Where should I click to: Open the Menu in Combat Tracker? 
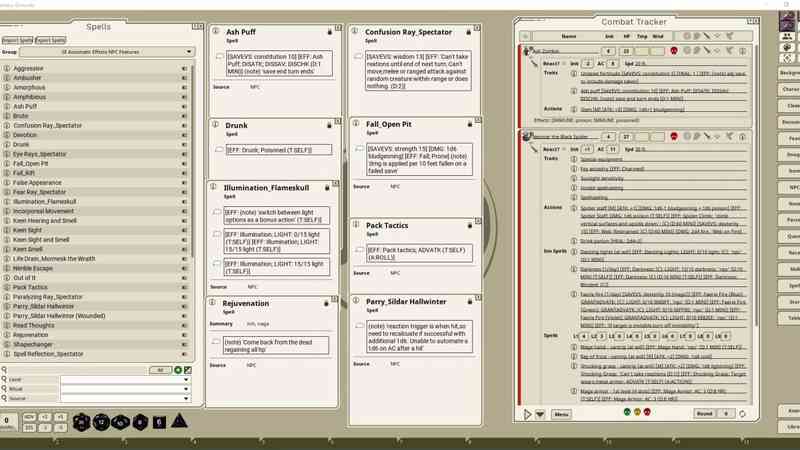pos(561,414)
